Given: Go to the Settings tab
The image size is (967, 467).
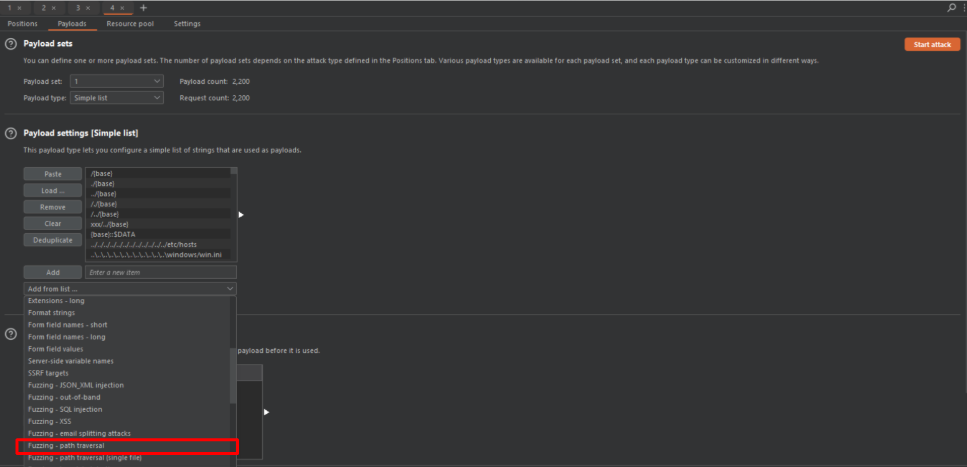Looking at the screenshot, I should [x=187, y=23].
